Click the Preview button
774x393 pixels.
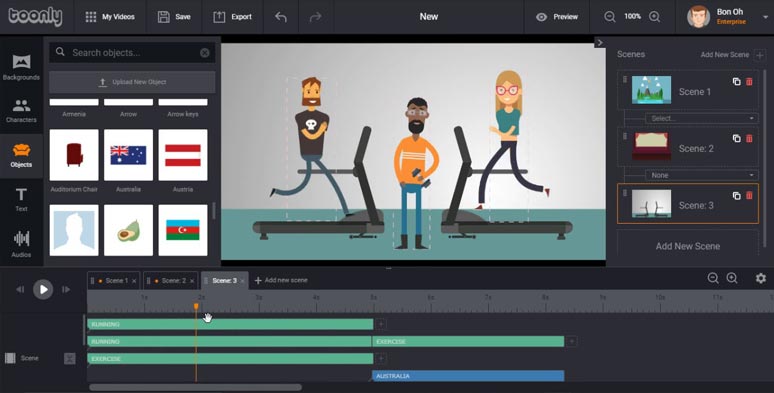[x=557, y=17]
